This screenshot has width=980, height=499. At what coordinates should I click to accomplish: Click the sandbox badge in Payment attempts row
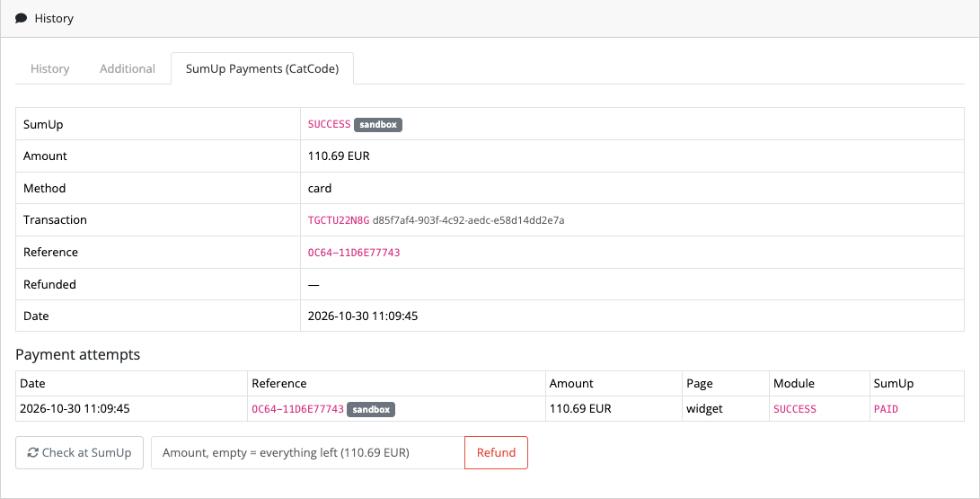(x=371, y=410)
